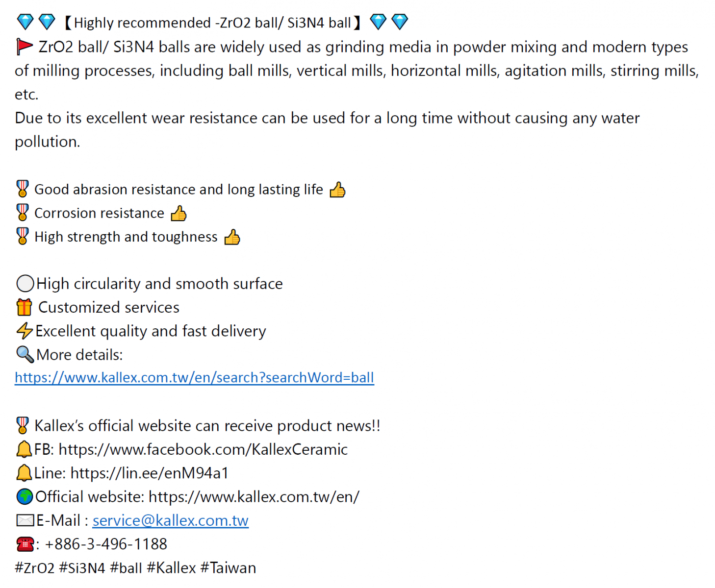Click thumbs up after long lasting life

point(337,190)
